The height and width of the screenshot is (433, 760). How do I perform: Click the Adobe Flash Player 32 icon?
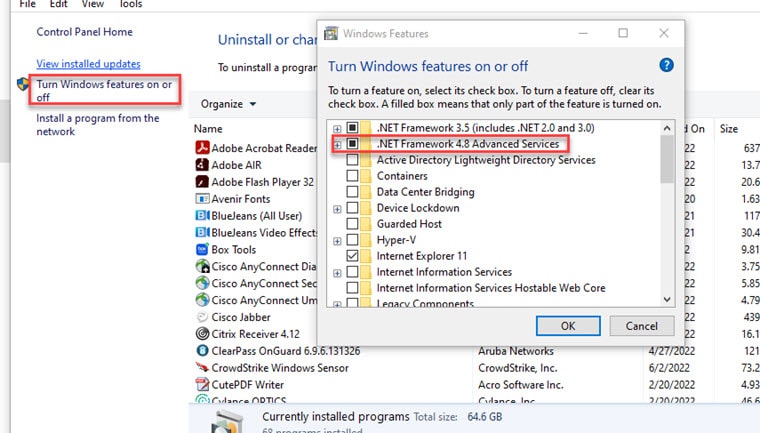pos(202,182)
